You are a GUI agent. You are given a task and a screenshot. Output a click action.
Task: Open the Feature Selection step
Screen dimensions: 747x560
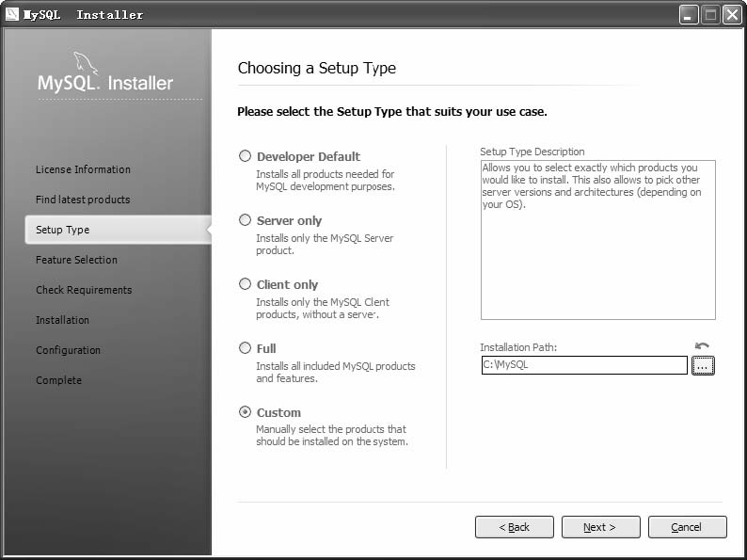(x=76, y=260)
